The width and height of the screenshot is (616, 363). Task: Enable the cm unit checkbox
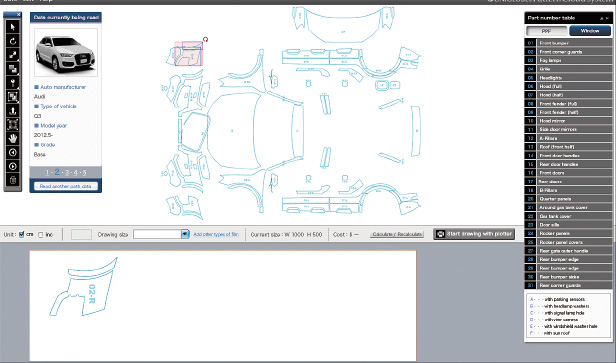pyautogui.click(x=22, y=235)
